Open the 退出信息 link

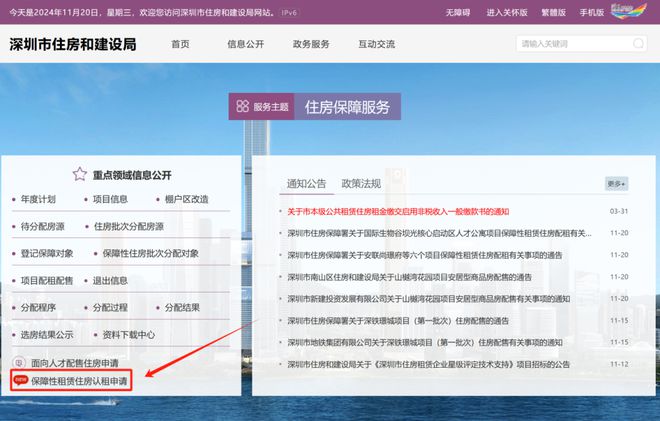[110, 280]
